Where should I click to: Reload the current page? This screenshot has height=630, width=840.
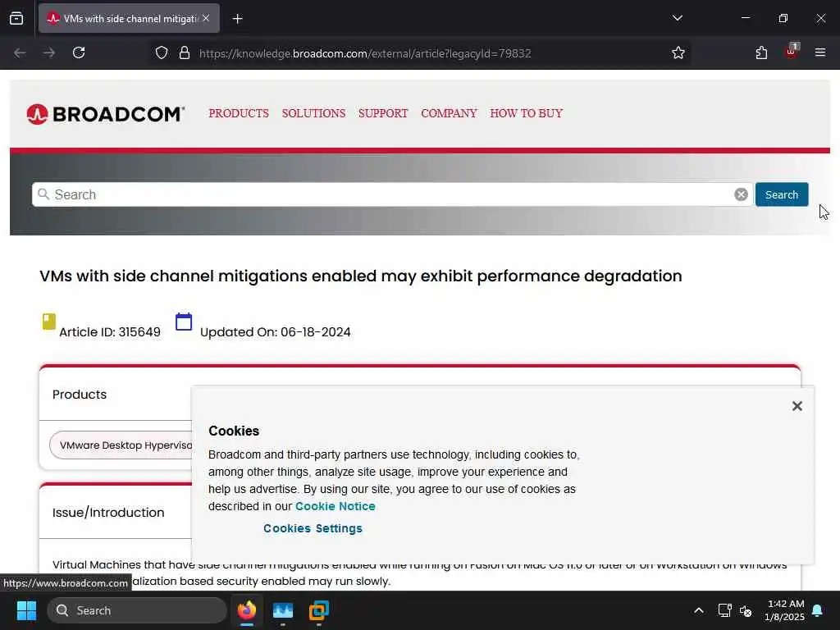tap(79, 53)
